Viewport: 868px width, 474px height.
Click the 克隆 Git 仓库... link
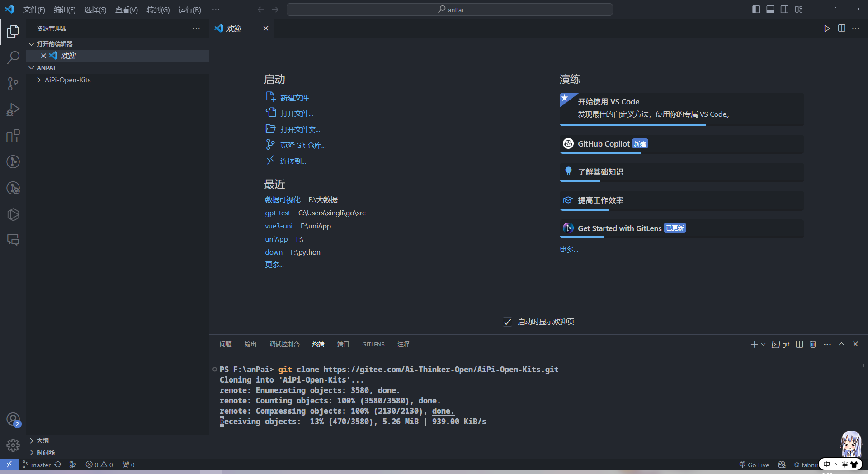pyautogui.click(x=302, y=145)
